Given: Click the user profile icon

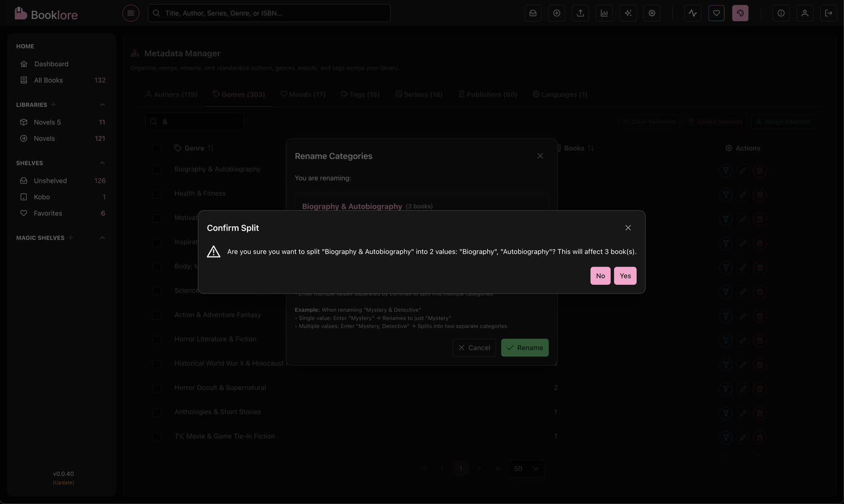Looking at the screenshot, I should point(805,13).
